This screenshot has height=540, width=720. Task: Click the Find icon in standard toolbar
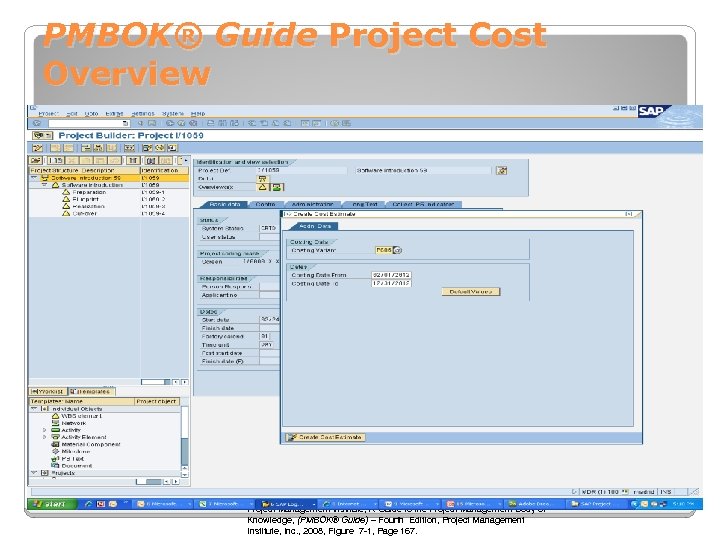222,123
